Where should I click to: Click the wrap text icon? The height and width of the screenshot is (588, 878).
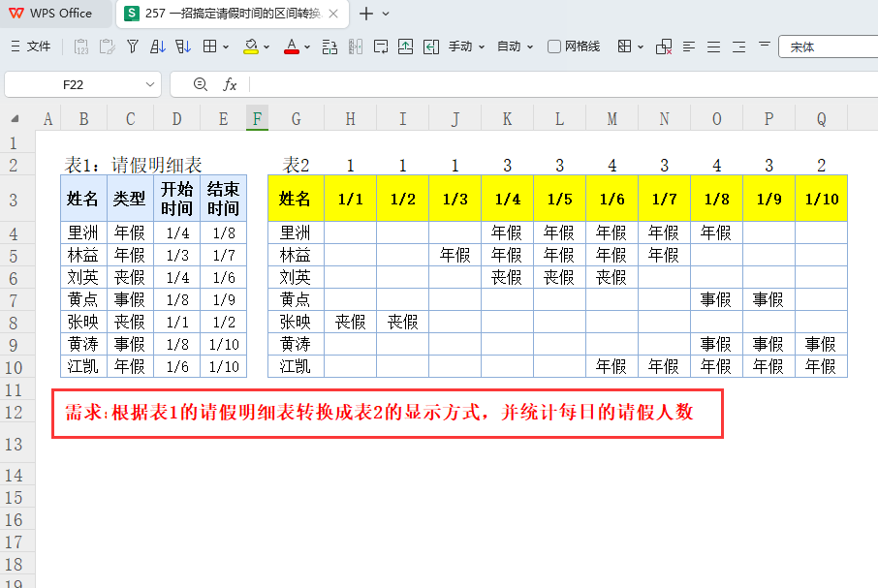pyautogui.click(x=381, y=46)
